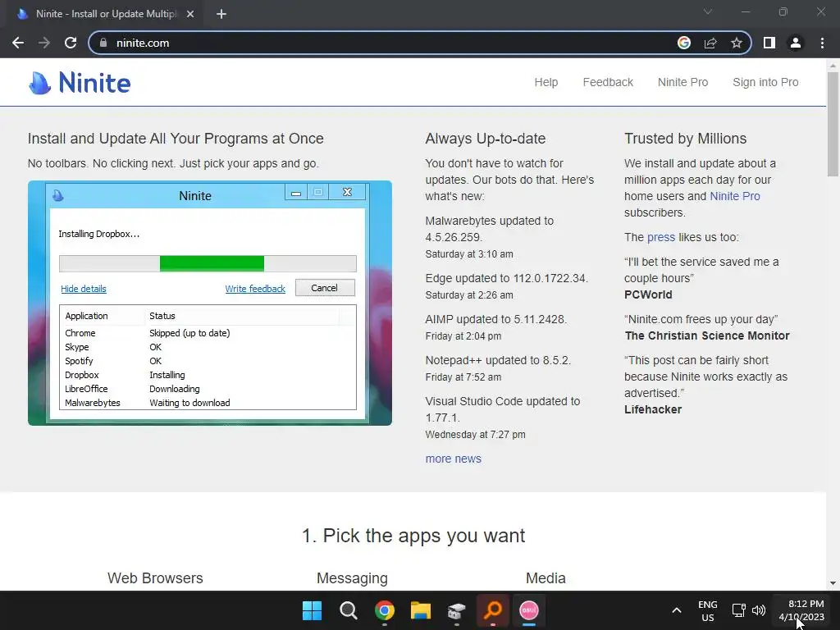Click the lock site info icon
Image resolution: width=840 pixels, height=630 pixels.
pyautogui.click(x=103, y=43)
